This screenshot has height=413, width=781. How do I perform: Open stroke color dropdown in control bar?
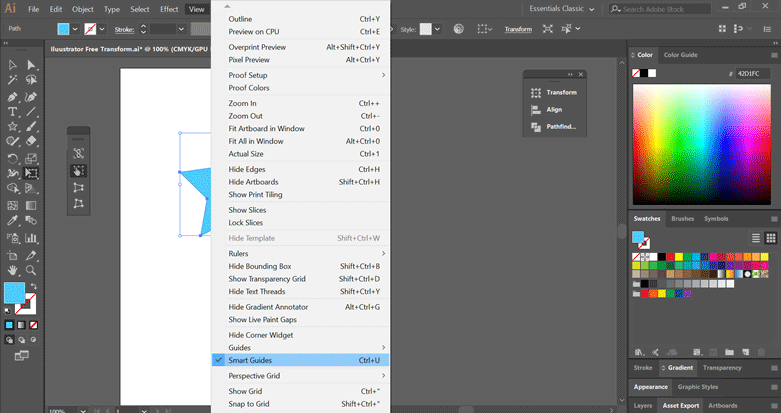pos(102,29)
